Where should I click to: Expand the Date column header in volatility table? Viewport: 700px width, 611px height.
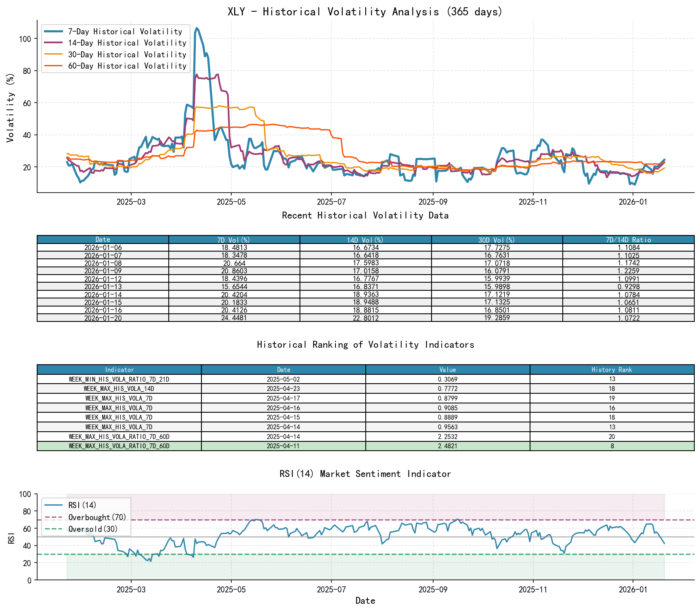coord(102,239)
